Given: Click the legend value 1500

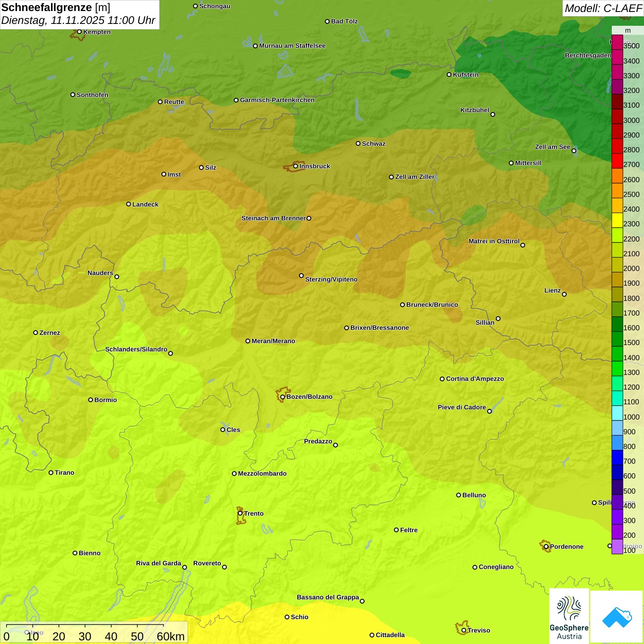Looking at the screenshot, I should (632, 342).
